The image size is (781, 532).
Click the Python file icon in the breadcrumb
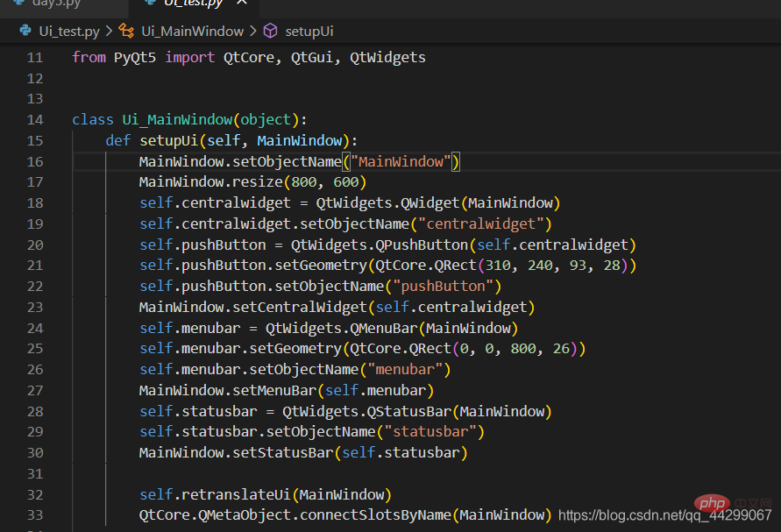[25, 32]
